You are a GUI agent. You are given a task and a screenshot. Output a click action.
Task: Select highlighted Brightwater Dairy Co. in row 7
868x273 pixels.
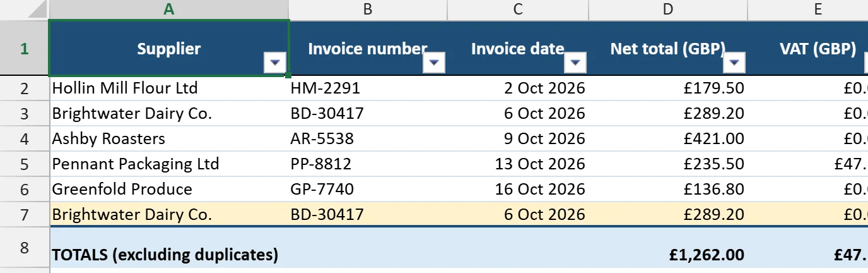[169, 214]
